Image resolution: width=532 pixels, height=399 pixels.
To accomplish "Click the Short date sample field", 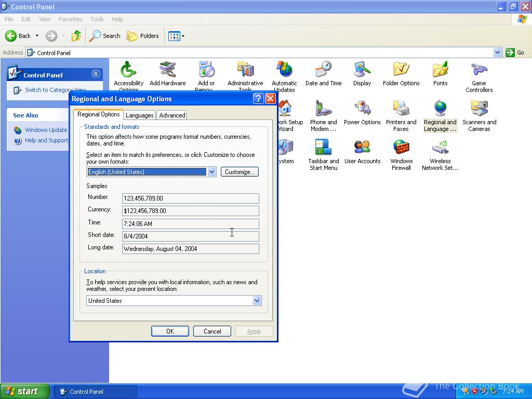I will (190, 236).
